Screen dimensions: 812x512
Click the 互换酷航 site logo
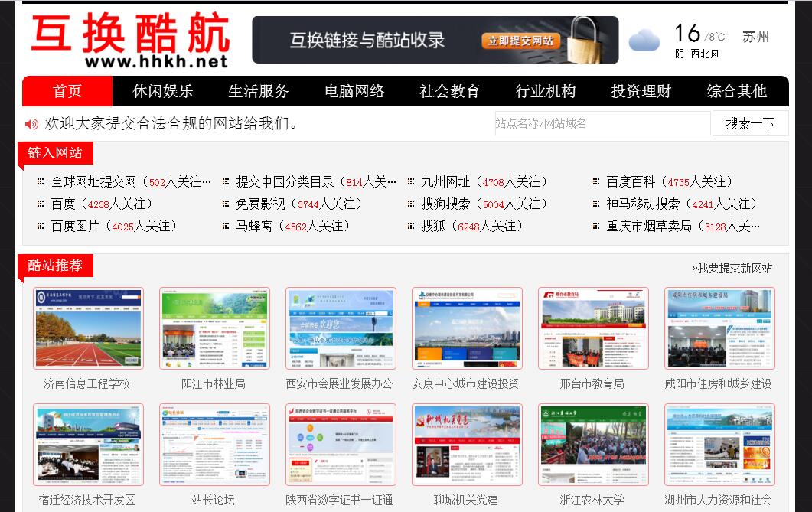[x=130, y=41]
